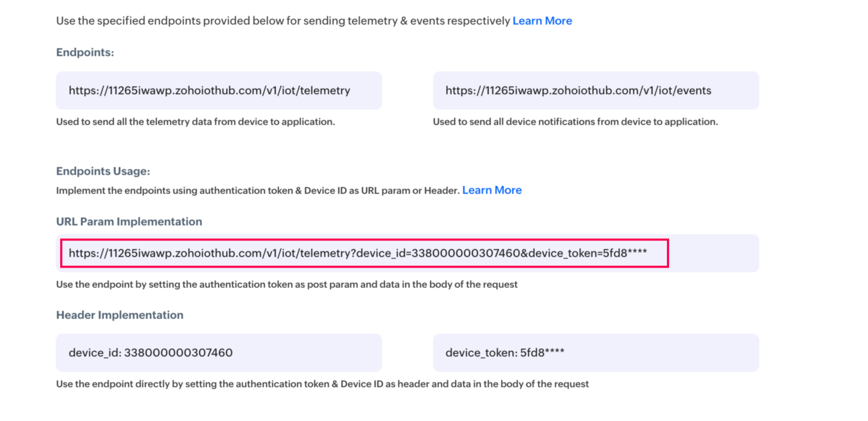
Task: Open Learn More link under Endpoints Usage
Action: pos(492,190)
